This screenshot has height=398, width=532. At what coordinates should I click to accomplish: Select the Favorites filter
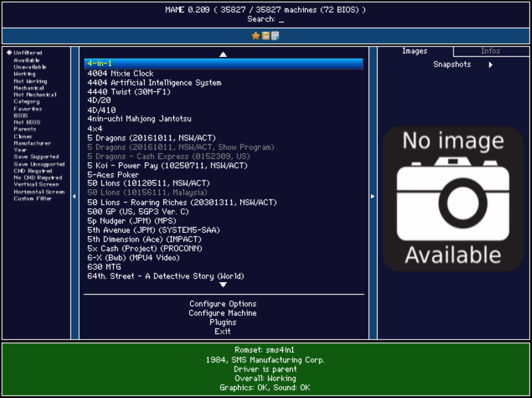[28, 109]
